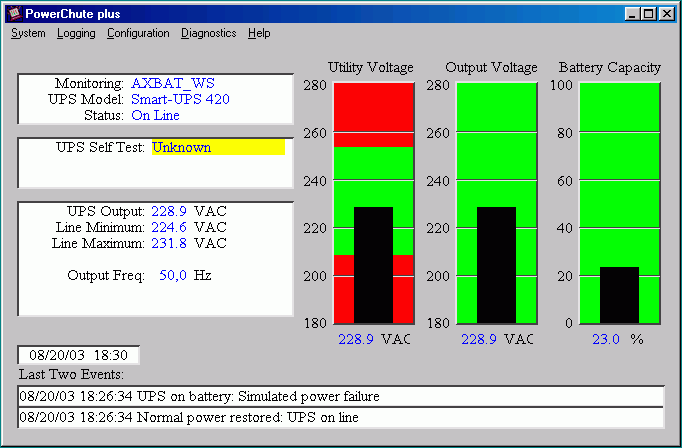Click the upper red zone of Utility Voltage
The image size is (682, 448).
pos(374,114)
